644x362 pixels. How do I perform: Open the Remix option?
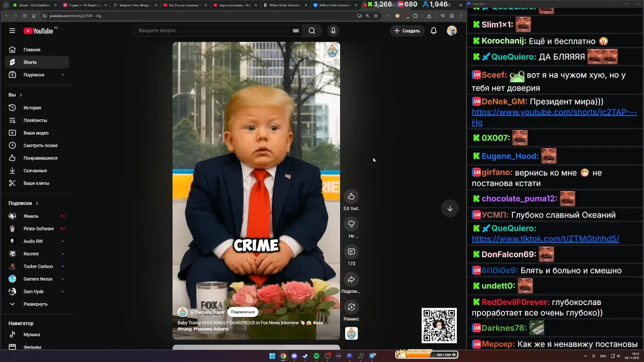pos(351,307)
